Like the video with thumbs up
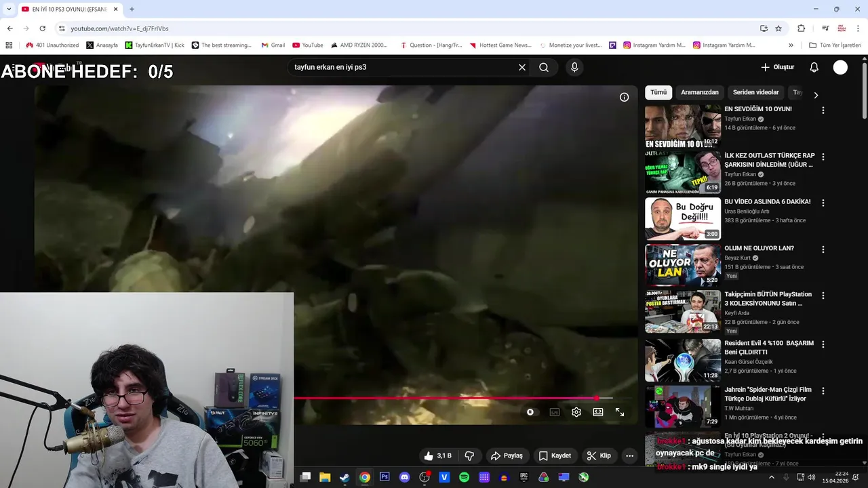The width and height of the screenshot is (868, 488). pos(437,456)
